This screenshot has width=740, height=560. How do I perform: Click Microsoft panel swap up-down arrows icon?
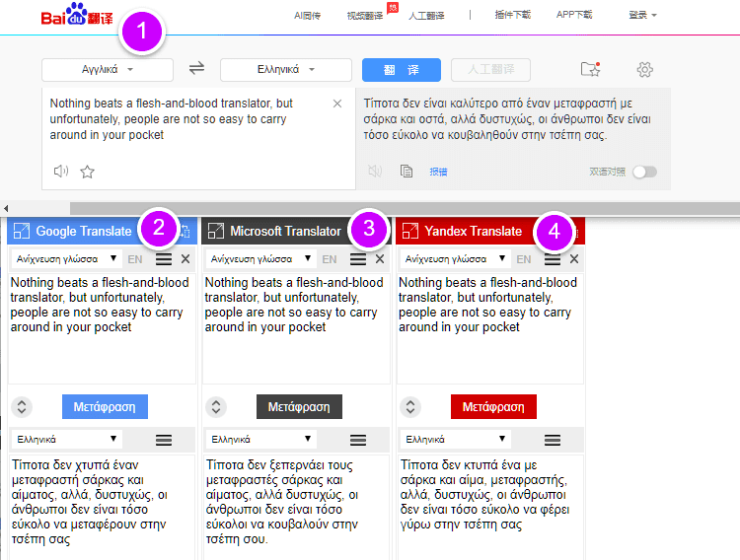[x=216, y=406]
